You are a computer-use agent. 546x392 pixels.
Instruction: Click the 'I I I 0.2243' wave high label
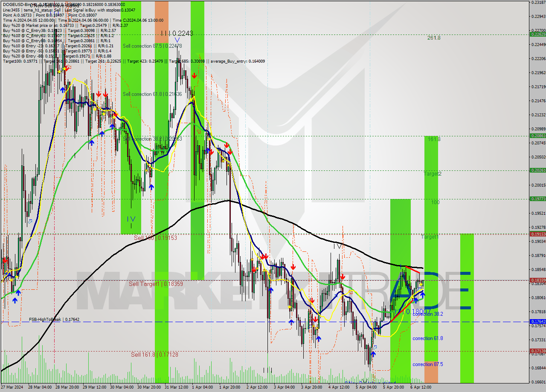tap(177, 33)
